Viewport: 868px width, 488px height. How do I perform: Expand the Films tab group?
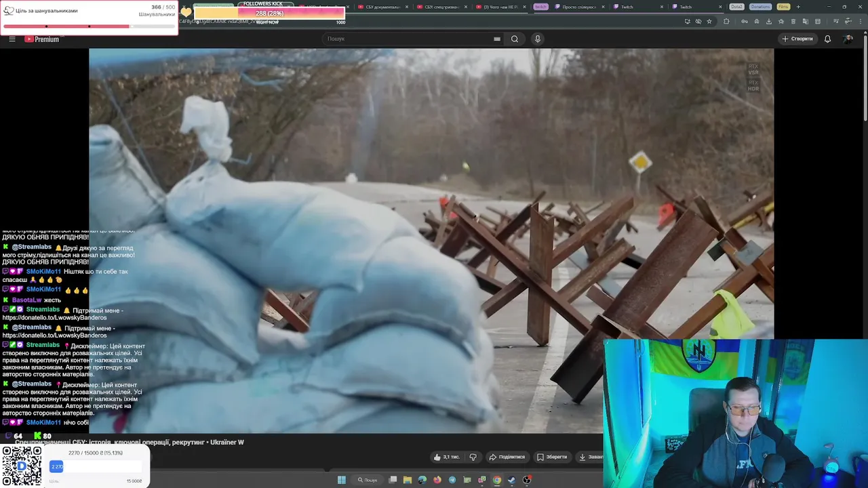[x=783, y=7]
